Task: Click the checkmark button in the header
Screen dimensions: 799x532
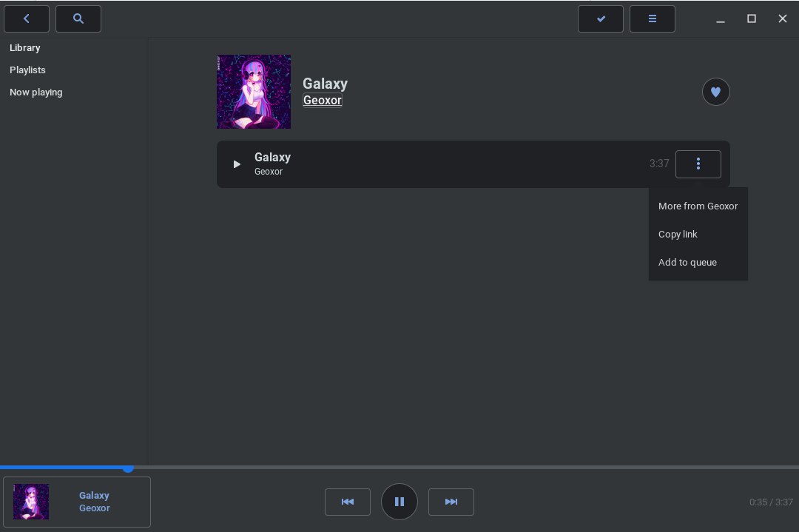Action: pyautogui.click(x=600, y=18)
